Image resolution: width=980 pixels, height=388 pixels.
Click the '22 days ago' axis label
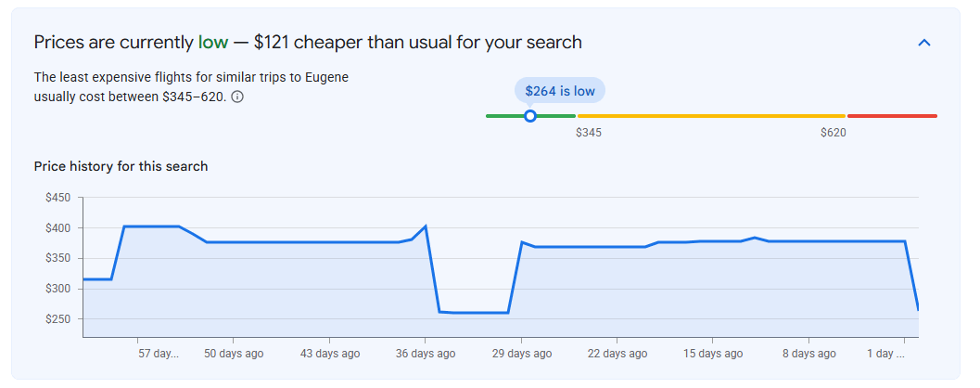point(617,354)
